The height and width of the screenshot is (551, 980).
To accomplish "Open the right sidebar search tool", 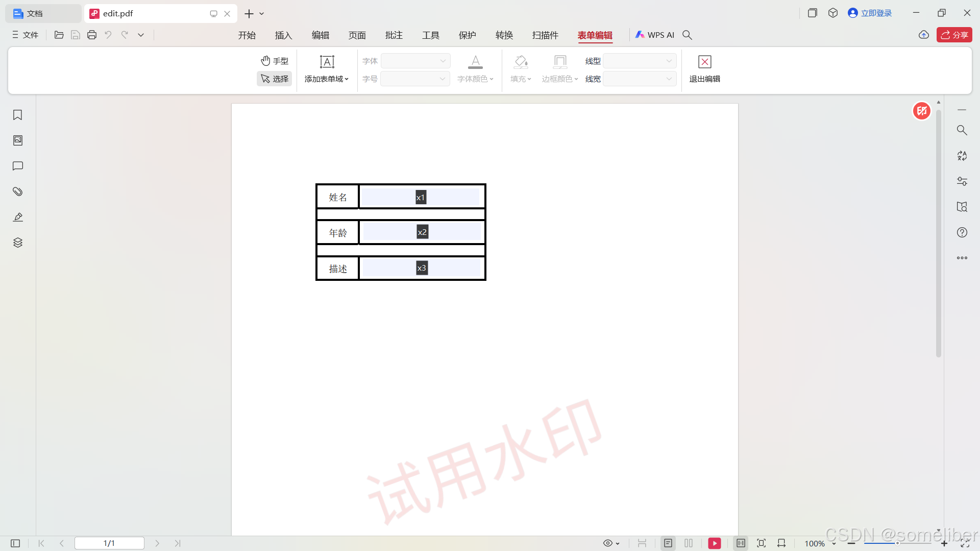I will (x=962, y=130).
